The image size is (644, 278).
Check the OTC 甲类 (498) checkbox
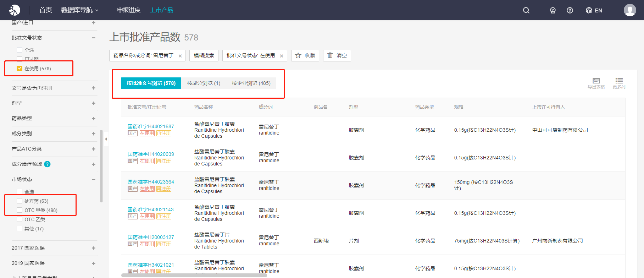pos(20,210)
